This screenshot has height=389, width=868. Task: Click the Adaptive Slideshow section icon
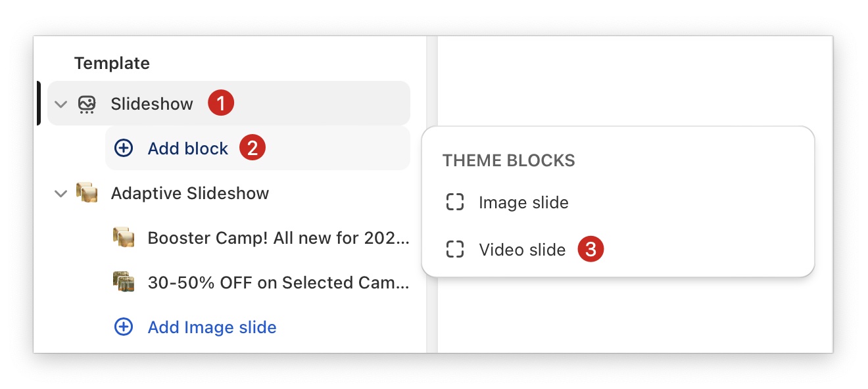pos(87,193)
